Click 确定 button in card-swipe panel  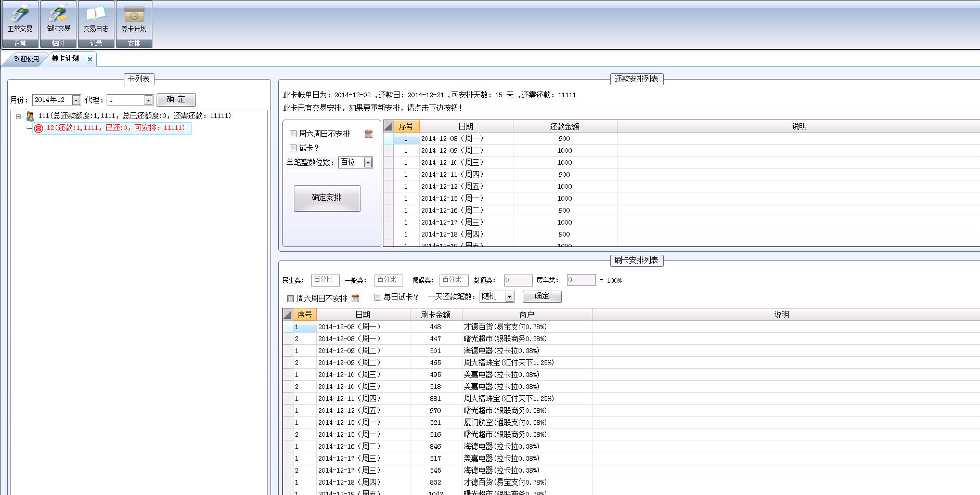pos(541,296)
